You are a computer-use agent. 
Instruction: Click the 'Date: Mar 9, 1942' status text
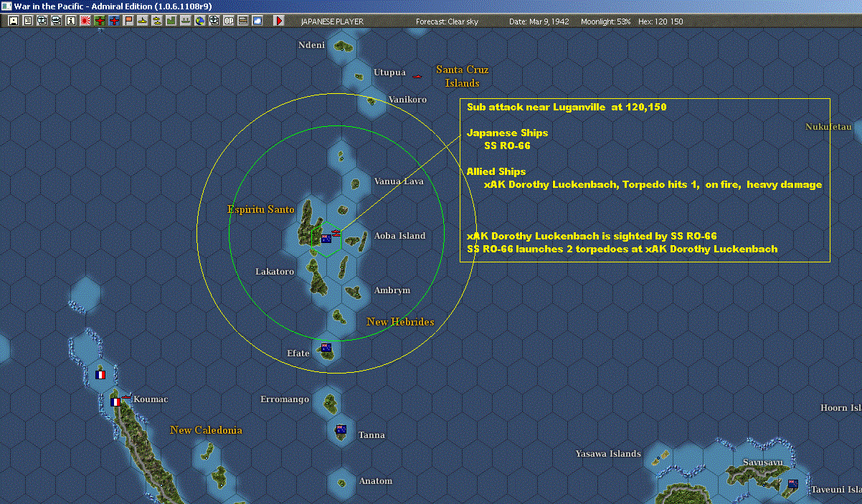[x=539, y=22]
